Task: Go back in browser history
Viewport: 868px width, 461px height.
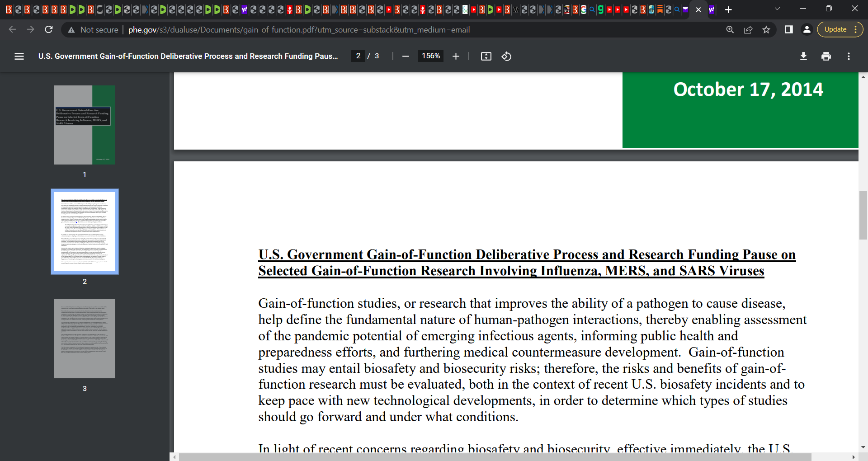Action: [12, 29]
